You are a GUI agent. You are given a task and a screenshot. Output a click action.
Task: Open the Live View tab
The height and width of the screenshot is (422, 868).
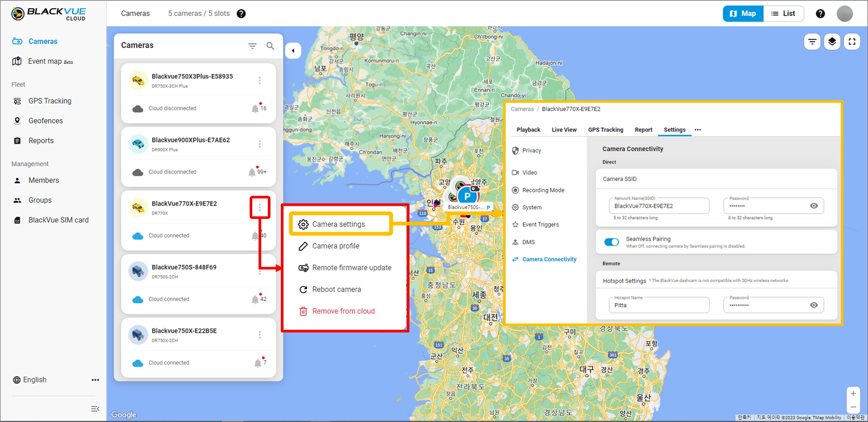pyautogui.click(x=564, y=130)
